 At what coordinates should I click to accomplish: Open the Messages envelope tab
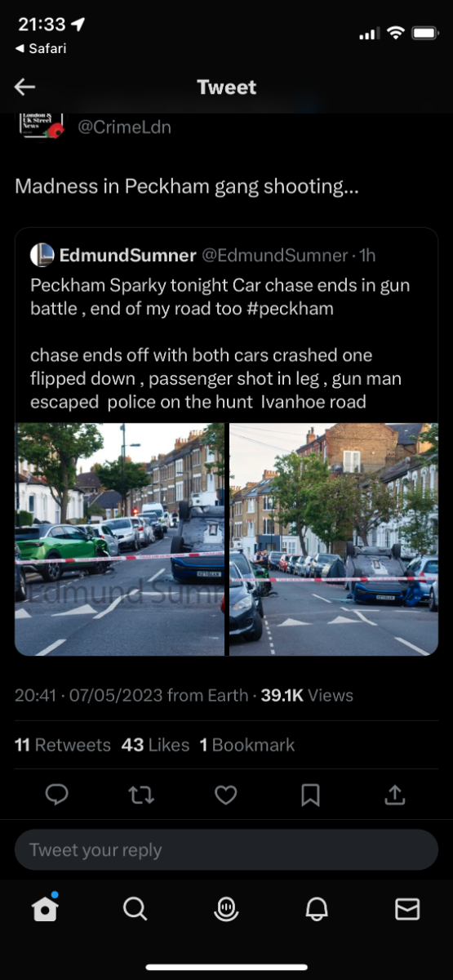tap(407, 909)
